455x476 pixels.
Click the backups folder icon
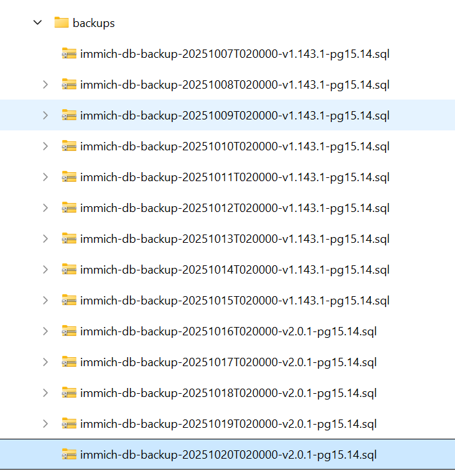61,22
